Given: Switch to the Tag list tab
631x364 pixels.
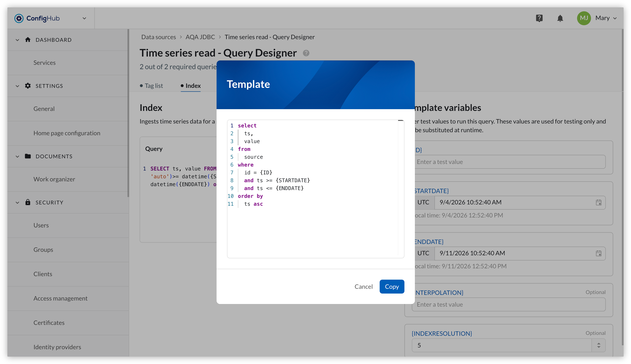Looking at the screenshot, I should point(151,85).
